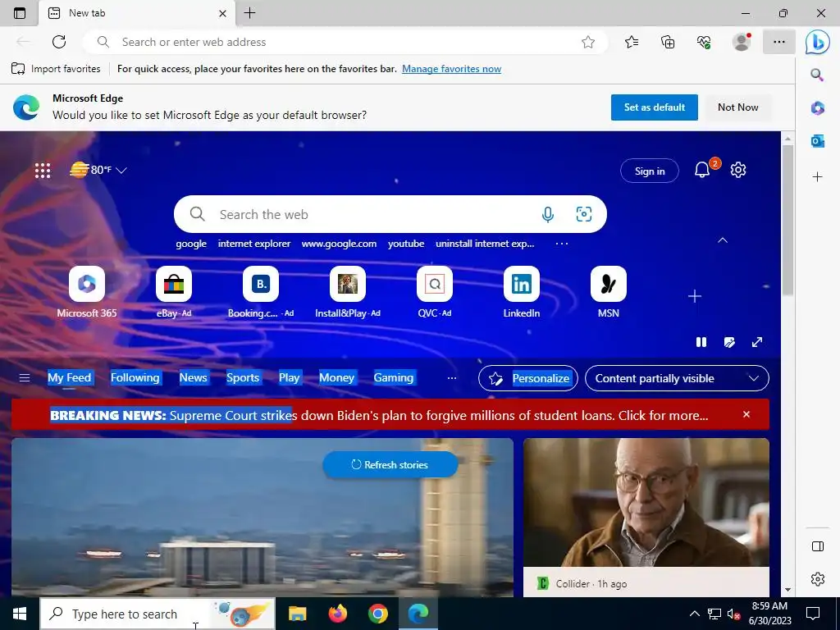The width and height of the screenshot is (840, 630).
Task: Dismiss prompt with Not Now
Action: [737, 107]
